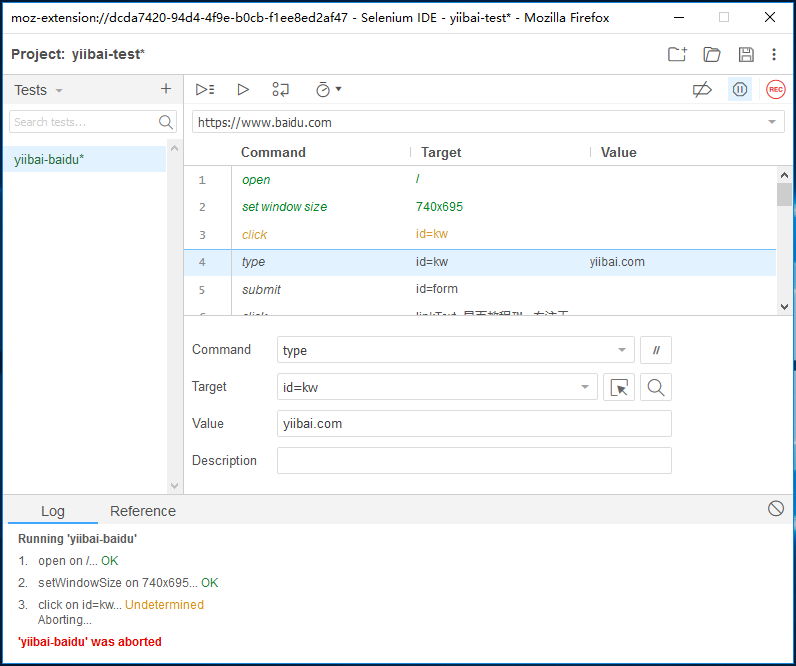Start recording with REC button
Screen dimensions: 796x666
776,89
